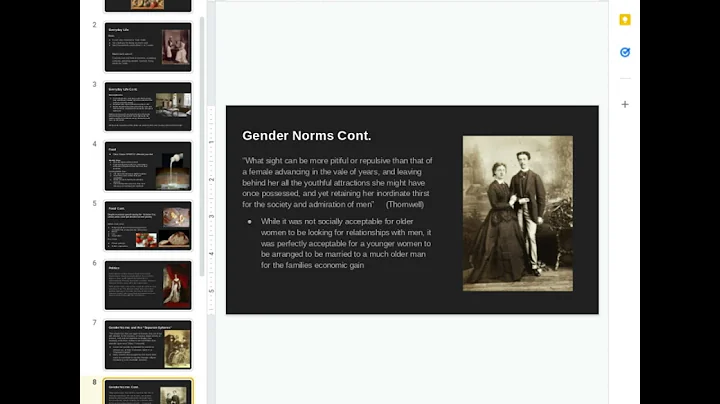Select slide 8 thumbnail Gender Norms Cont.
720x404 pixels.
148,392
